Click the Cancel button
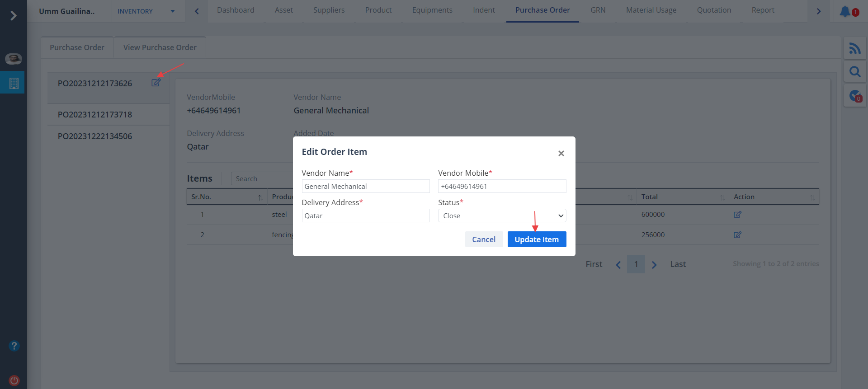Viewport: 868px width, 389px height. point(484,239)
